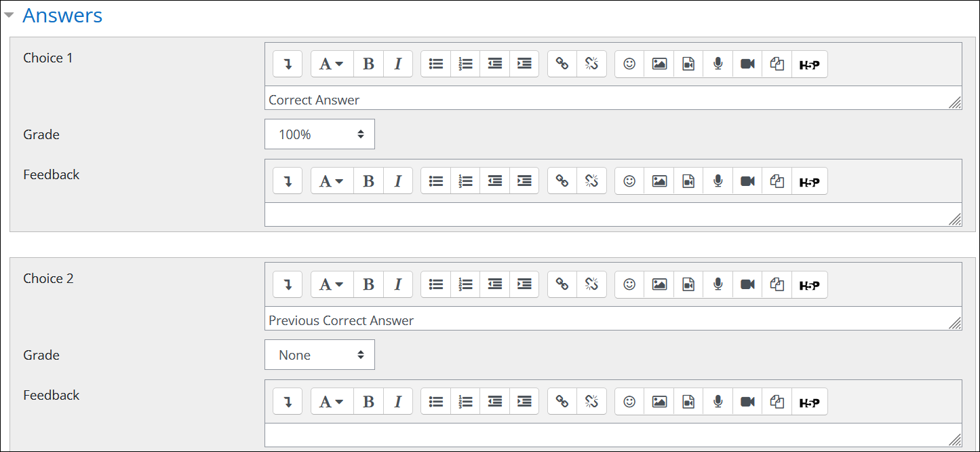
Task: Insert image in Choice 1 Feedback editor
Action: (x=659, y=181)
